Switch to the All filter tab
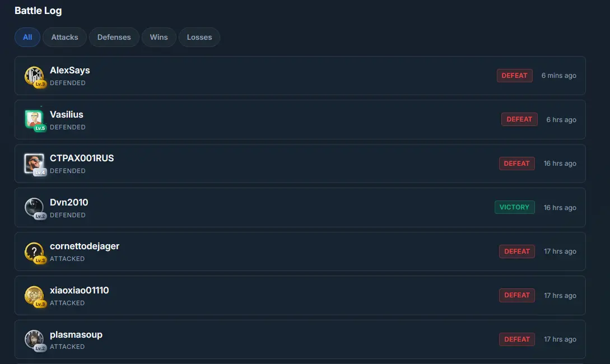Viewport: 610px width, 364px height. pos(27,38)
